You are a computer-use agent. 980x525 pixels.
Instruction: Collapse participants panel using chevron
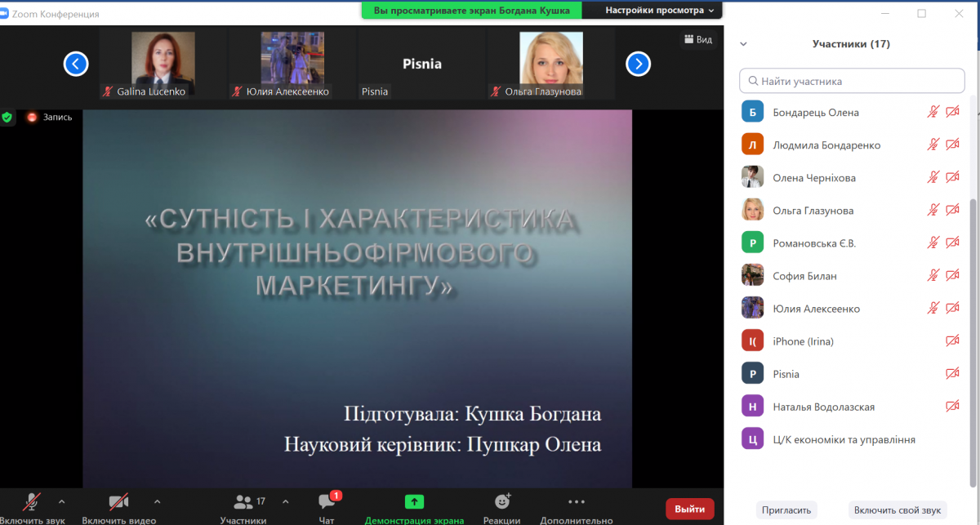coord(743,44)
